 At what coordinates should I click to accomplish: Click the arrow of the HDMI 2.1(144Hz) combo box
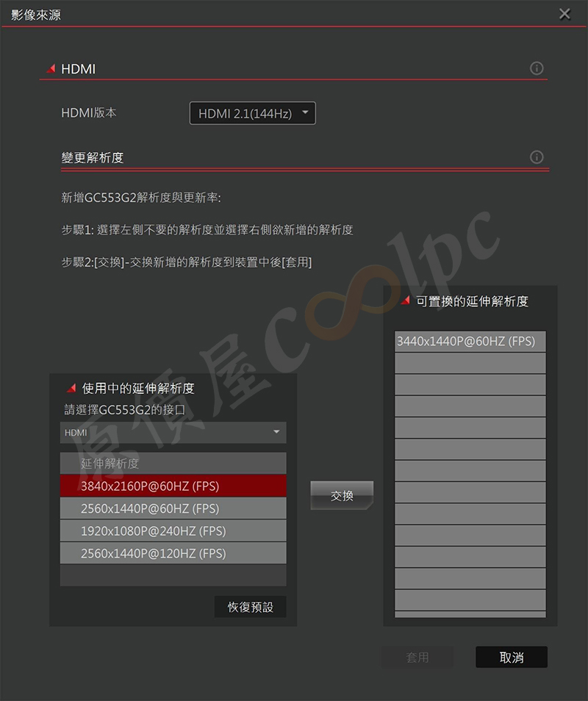click(305, 112)
